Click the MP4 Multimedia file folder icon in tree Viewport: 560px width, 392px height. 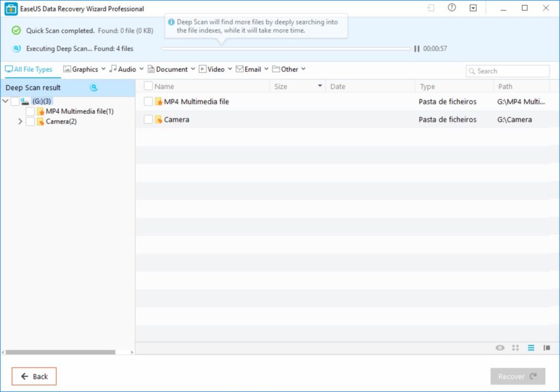coord(40,112)
